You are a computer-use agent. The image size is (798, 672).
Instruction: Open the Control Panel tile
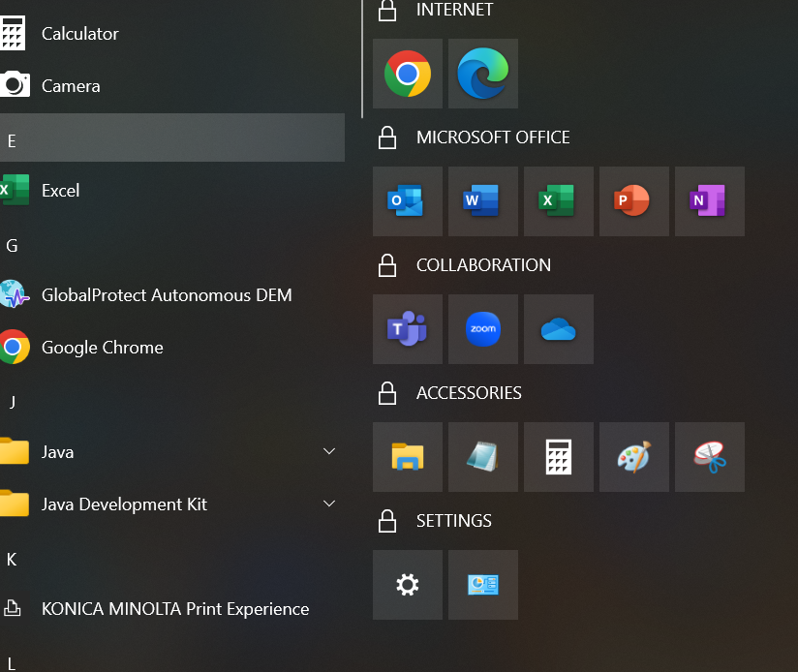click(x=483, y=585)
